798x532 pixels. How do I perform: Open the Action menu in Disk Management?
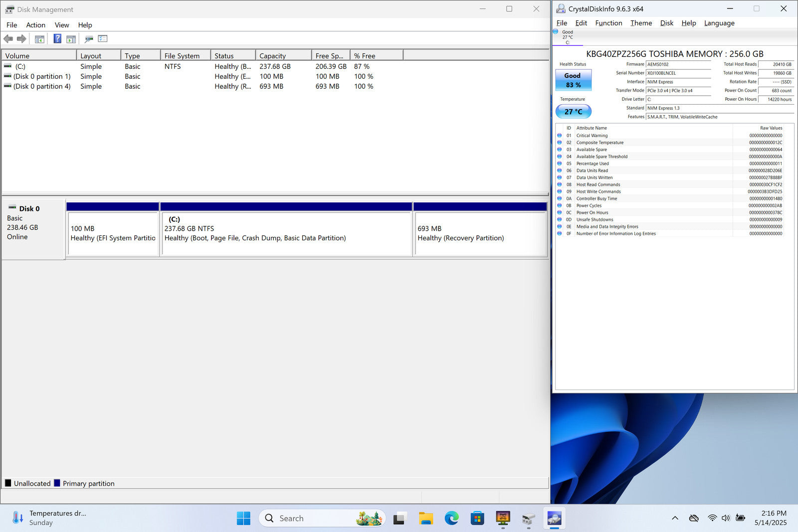pyautogui.click(x=35, y=25)
